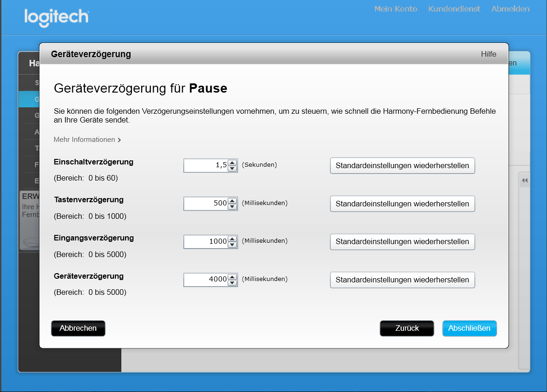The height and width of the screenshot is (392, 547).
Task: Increase Einschaltverzögerung with up arrow
Action: 232,163
